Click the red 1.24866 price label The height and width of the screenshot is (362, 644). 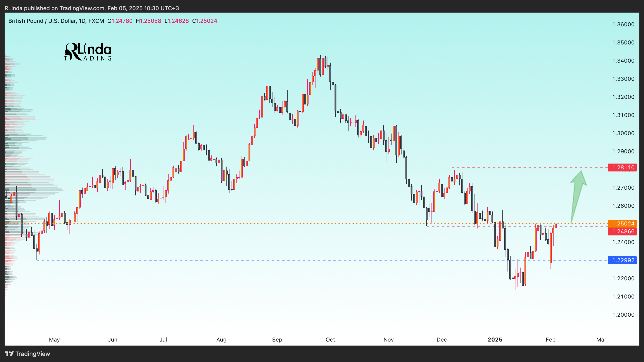[x=623, y=231]
